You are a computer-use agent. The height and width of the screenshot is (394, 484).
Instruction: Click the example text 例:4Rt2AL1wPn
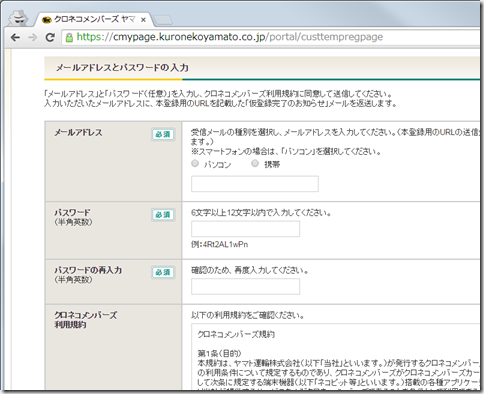pos(219,244)
